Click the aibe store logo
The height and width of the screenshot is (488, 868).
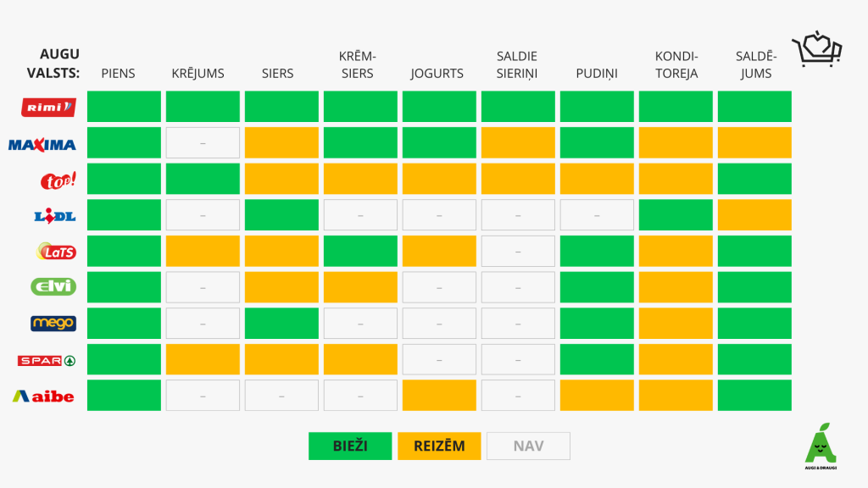tap(43, 396)
